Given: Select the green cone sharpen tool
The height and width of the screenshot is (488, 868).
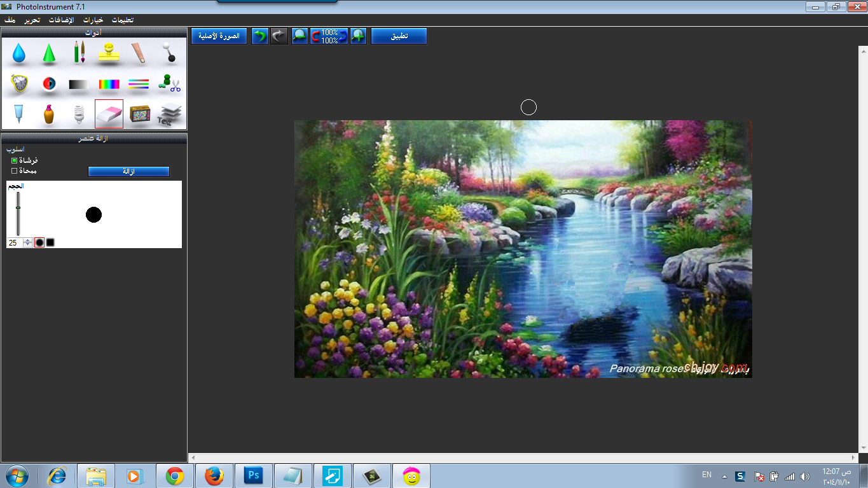Looking at the screenshot, I should pyautogui.click(x=49, y=53).
